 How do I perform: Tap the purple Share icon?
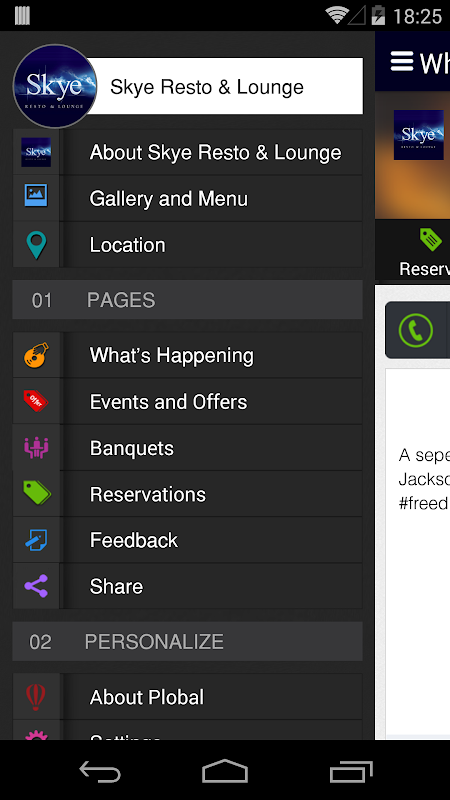[36, 586]
